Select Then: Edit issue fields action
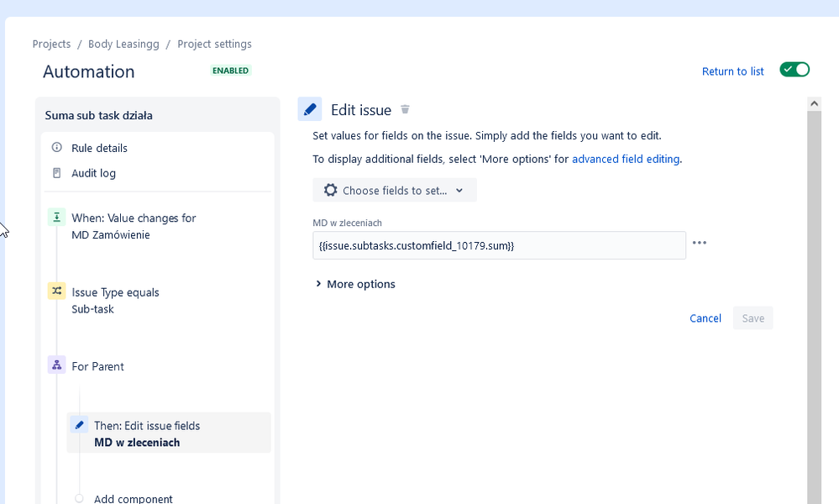Viewport: 839px width, 504px height. pyautogui.click(x=169, y=433)
